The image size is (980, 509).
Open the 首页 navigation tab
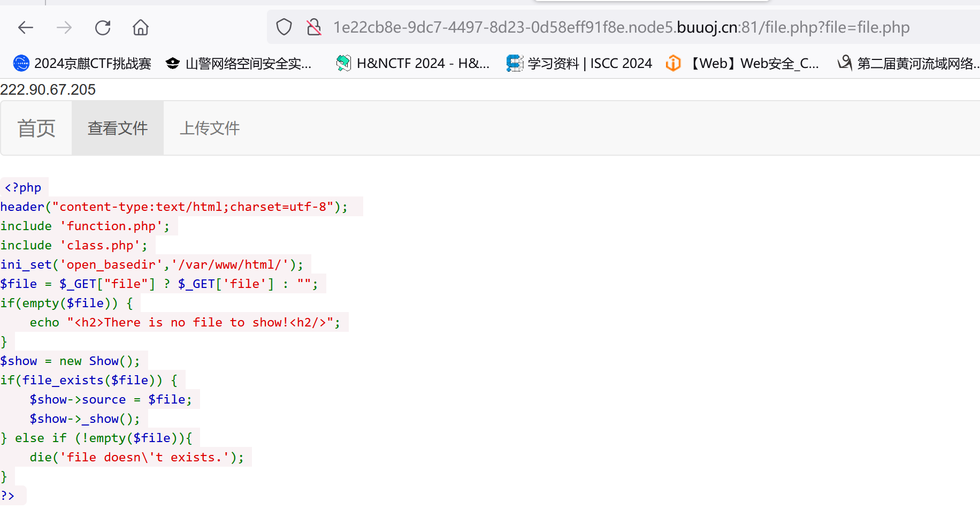point(36,128)
